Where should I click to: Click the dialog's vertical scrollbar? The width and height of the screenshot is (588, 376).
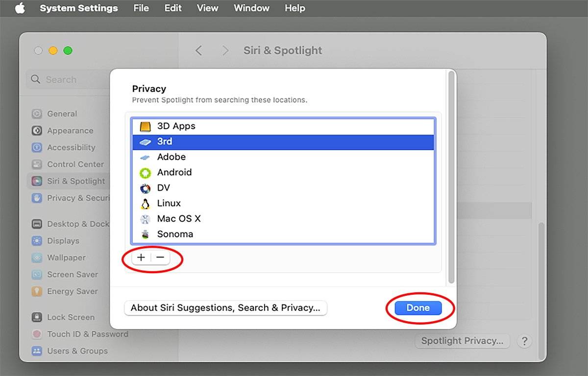[451, 176]
